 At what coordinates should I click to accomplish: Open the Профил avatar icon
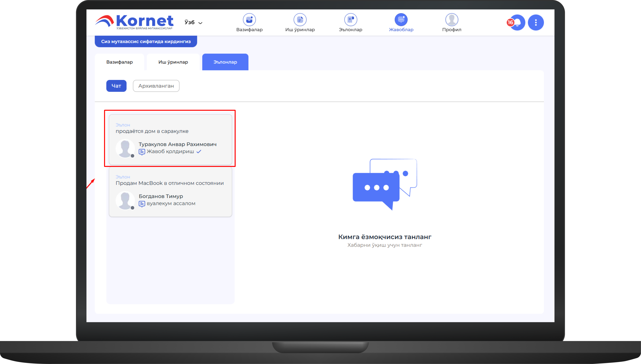tap(451, 20)
